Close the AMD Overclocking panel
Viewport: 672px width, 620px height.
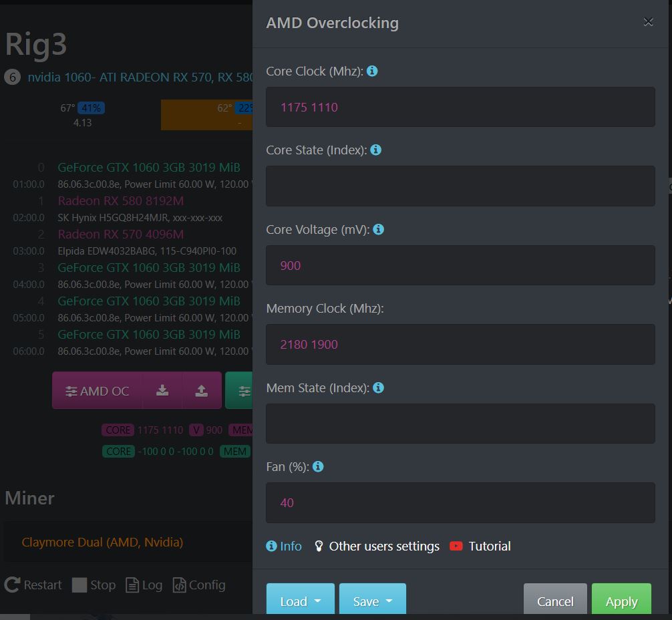pyautogui.click(x=648, y=22)
